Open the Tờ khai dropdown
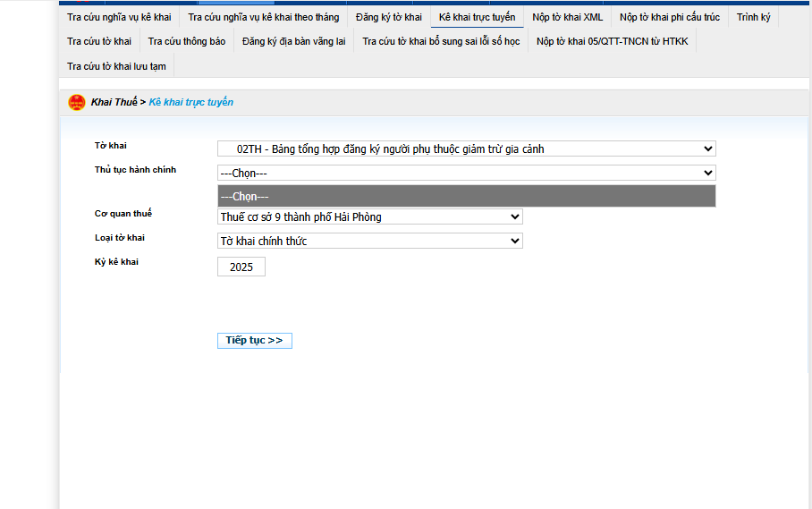Viewport: 812px width, 509px height. tap(466, 148)
